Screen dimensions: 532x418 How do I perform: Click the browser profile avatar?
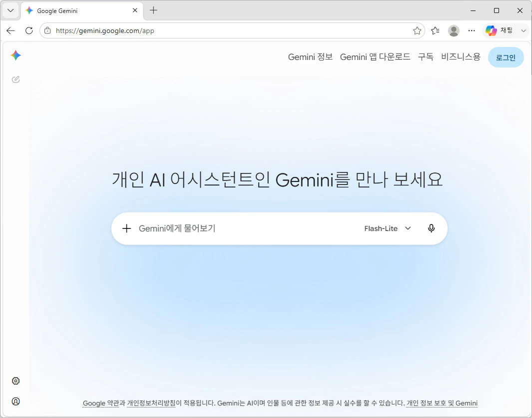(454, 30)
